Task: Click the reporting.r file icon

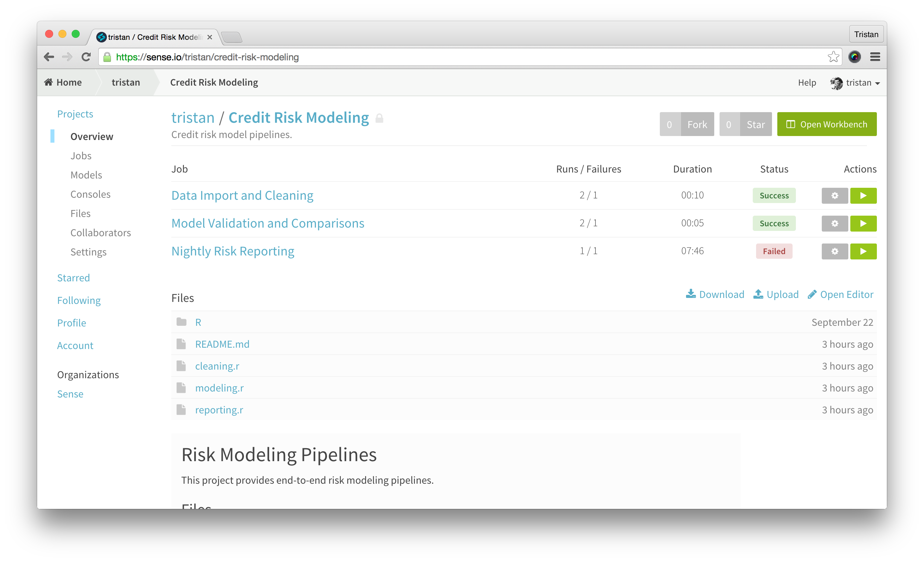Action: click(x=181, y=409)
